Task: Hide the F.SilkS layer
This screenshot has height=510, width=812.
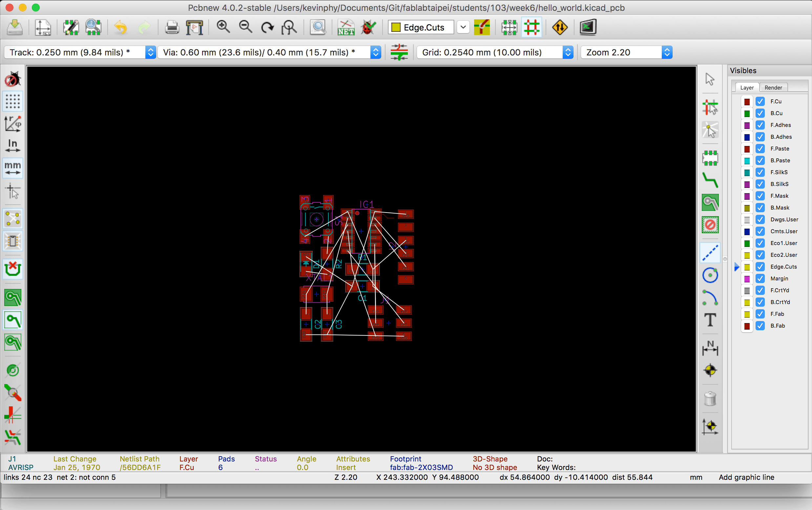Action: click(x=760, y=172)
